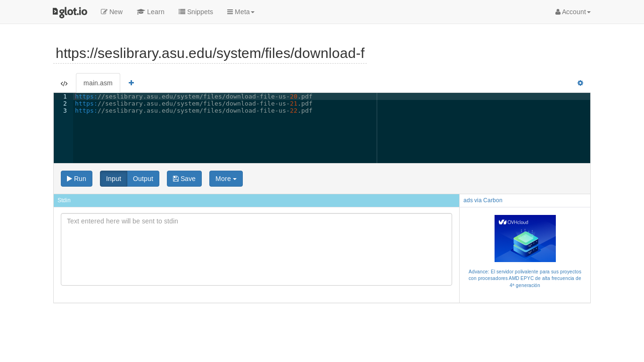This screenshot has height=362, width=644.
Task: Run the code
Action: coord(76,179)
